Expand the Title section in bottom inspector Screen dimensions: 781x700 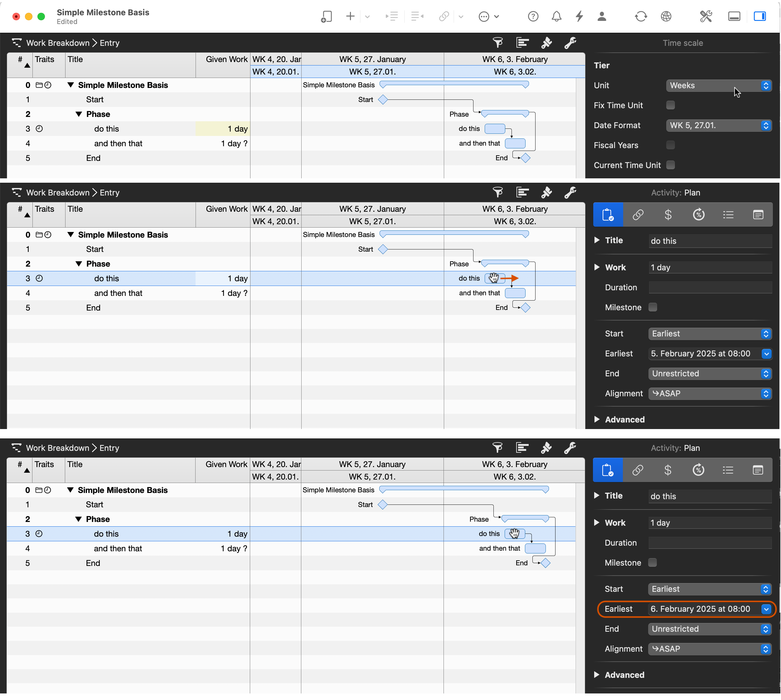pos(596,496)
